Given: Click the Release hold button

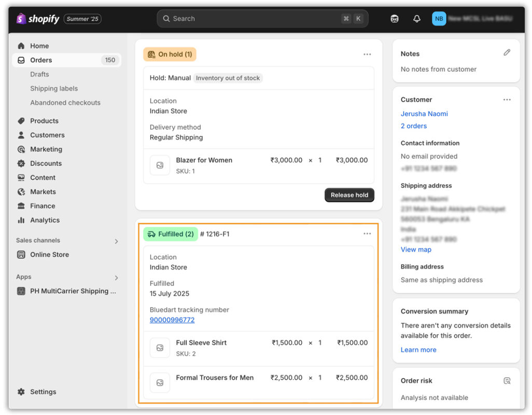Looking at the screenshot, I should tap(349, 195).
